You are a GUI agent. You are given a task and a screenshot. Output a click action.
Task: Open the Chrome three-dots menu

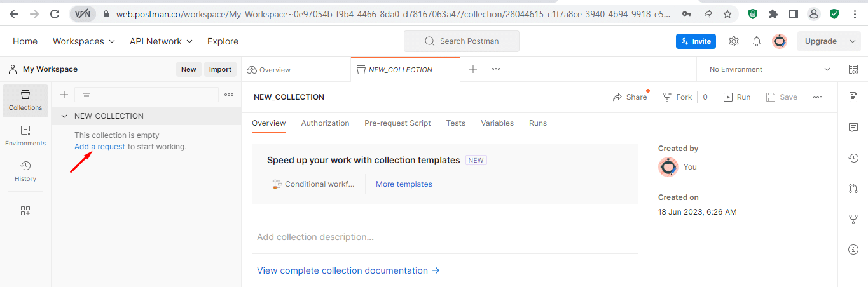click(855, 13)
